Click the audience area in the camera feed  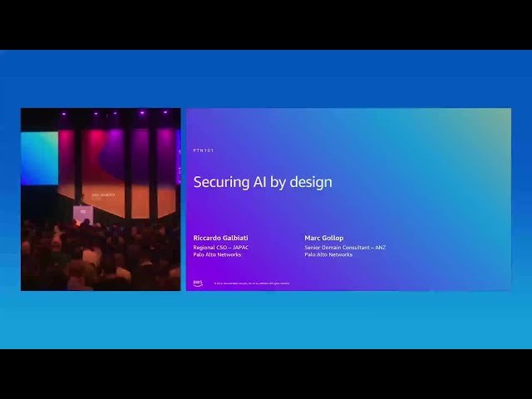pos(100,258)
